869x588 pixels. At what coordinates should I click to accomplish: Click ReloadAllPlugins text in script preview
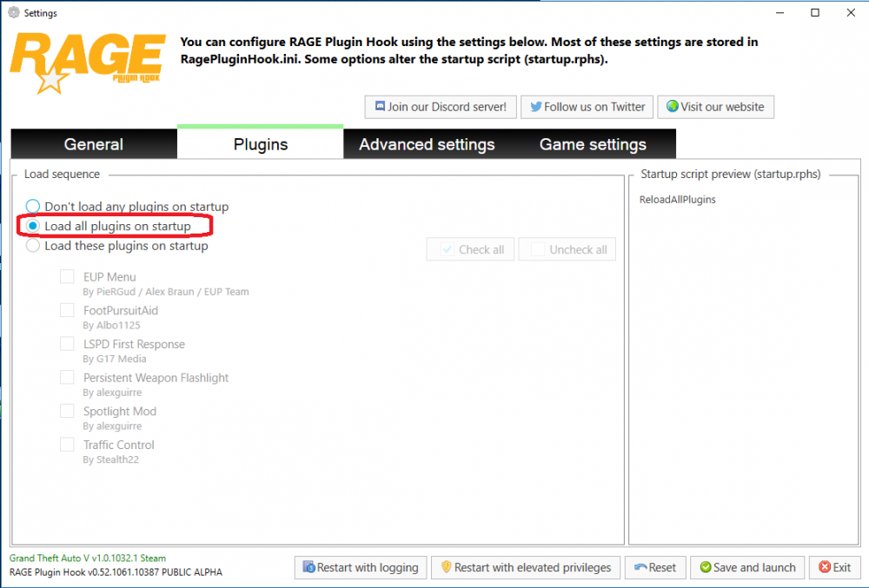click(677, 199)
